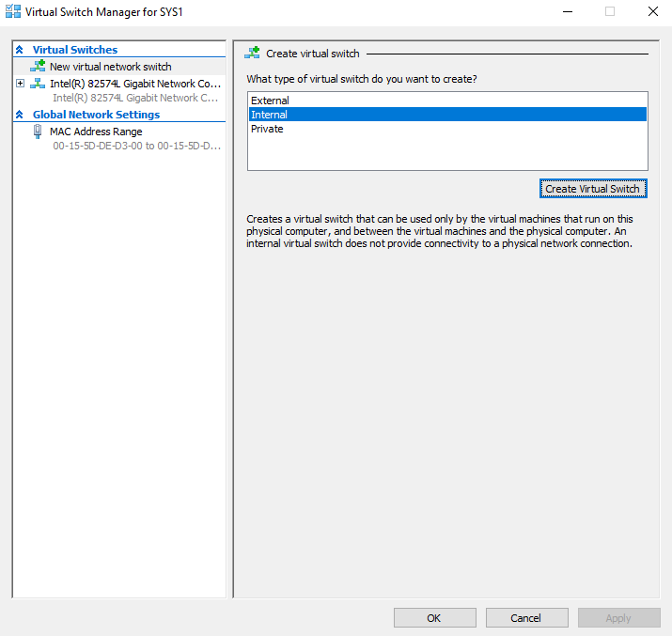Click the 00-15-5D-DE-D3-00 MAC range text
The image size is (672, 636).
[x=136, y=146]
